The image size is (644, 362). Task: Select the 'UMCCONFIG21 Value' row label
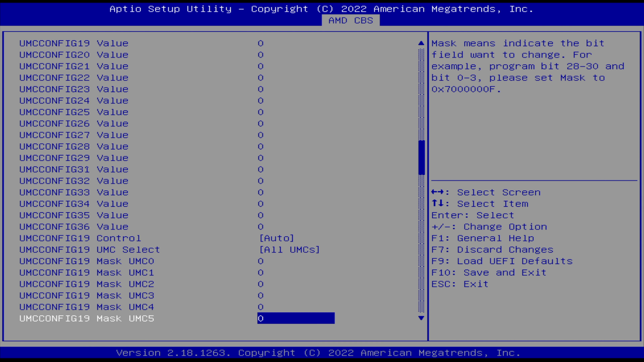tap(74, 66)
